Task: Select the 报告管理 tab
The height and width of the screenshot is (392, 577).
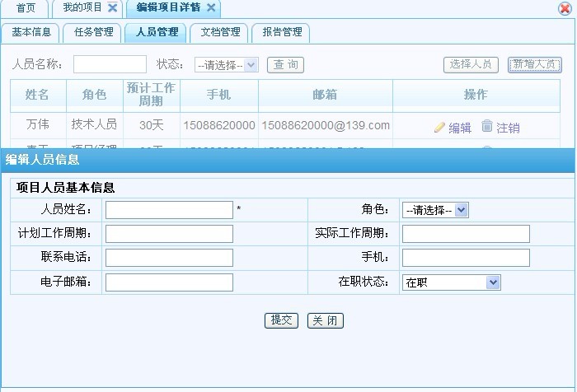Action: [x=281, y=32]
